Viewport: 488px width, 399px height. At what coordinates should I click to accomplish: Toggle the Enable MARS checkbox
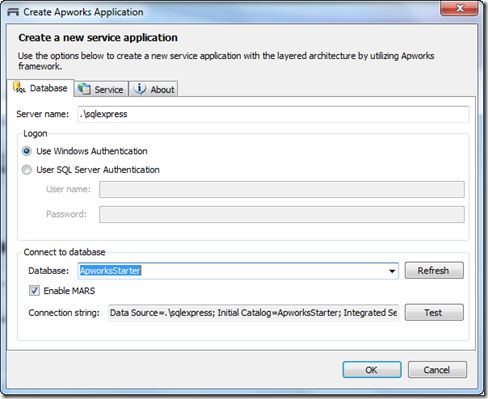coord(34,290)
